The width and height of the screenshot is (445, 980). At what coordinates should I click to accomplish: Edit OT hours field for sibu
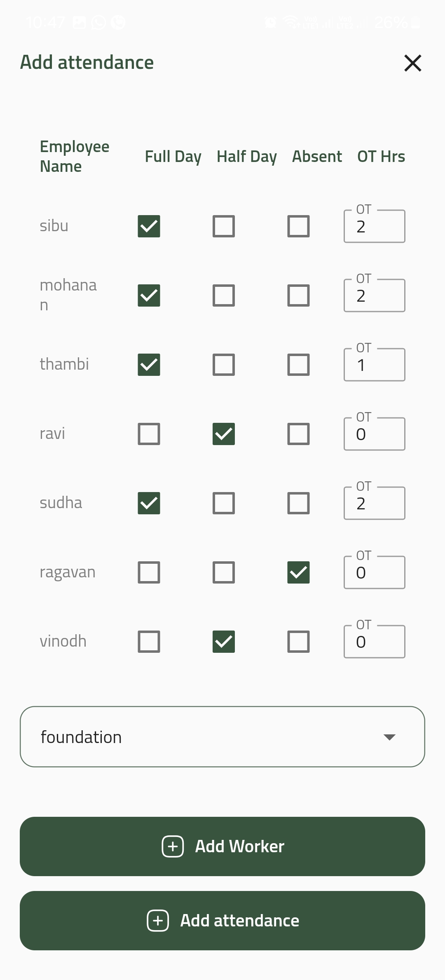pyautogui.click(x=374, y=227)
